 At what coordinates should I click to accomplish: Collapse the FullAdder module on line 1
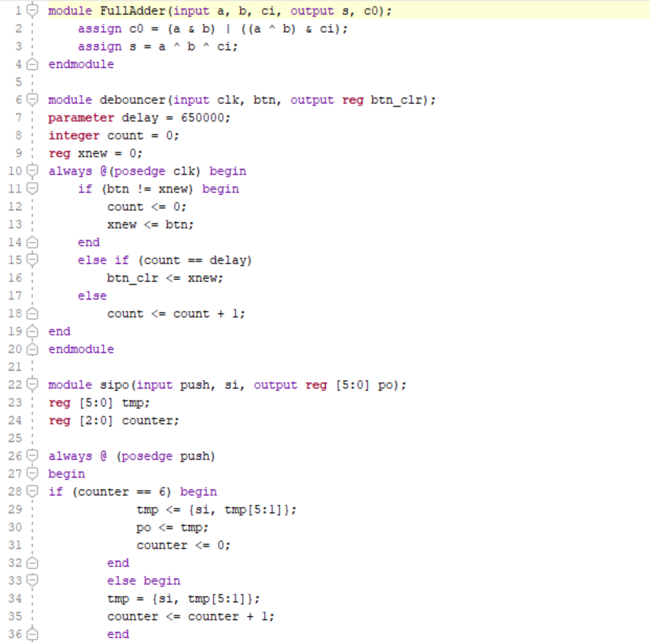[x=32, y=11]
